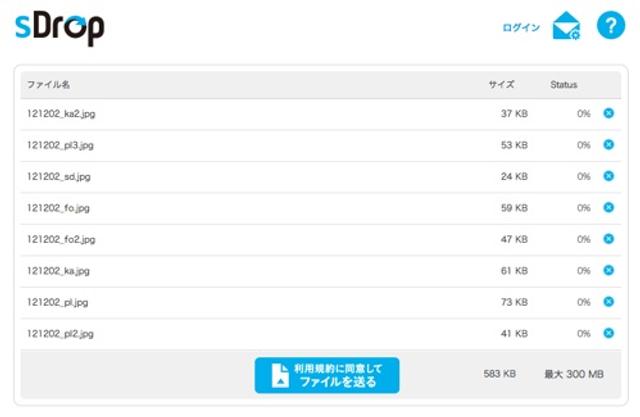Select the 121202_sd.jpg file name
The height and width of the screenshot is (417, 640).
tap(60, 177)
